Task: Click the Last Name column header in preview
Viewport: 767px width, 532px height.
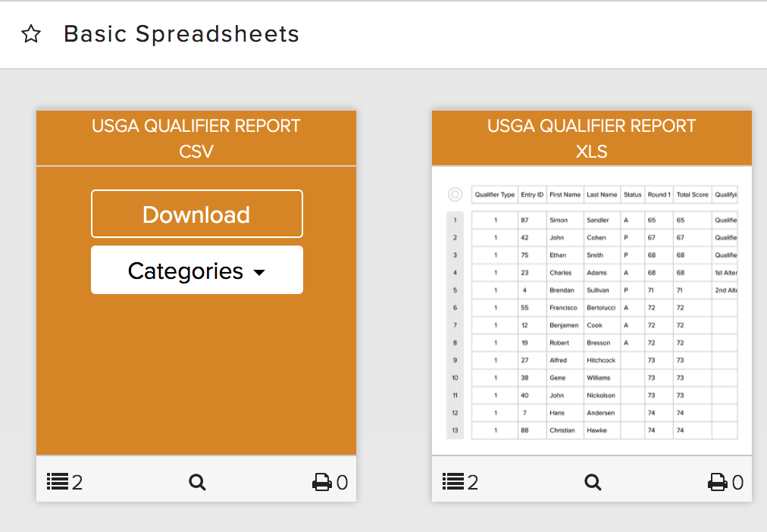Action: (602, 195)
